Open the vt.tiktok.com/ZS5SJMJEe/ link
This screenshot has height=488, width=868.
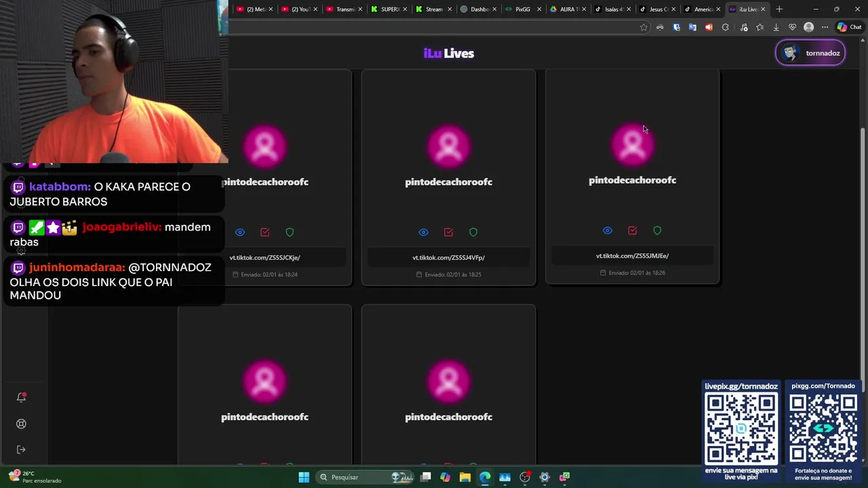tap(632, 256)
